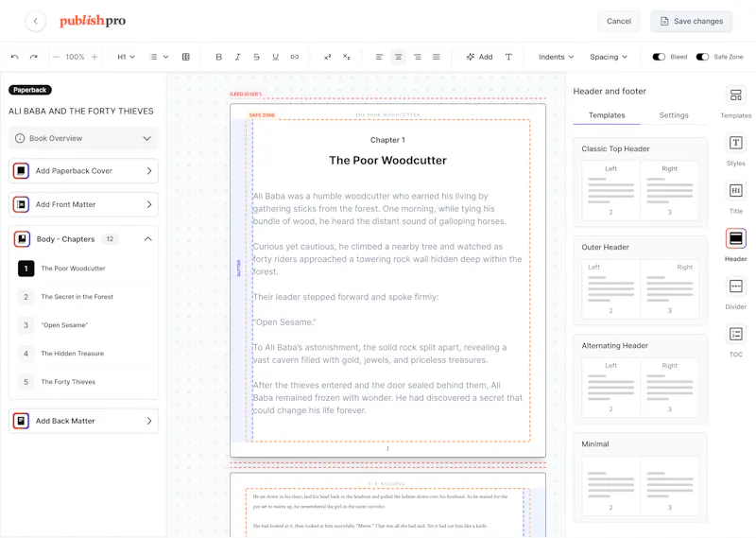756x538 pixels.
Task: Insert a hyperlink
Action: (x=295, y=57)
